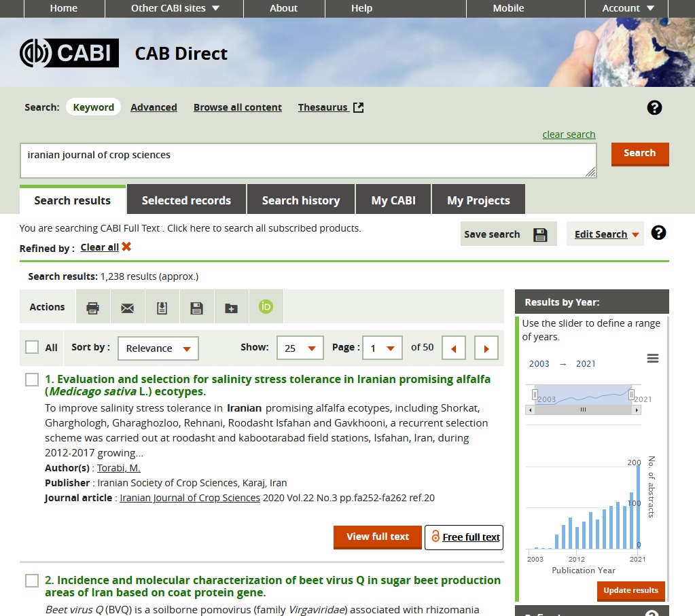
Task: Select the Search results tab
Action: pos(73,200)
